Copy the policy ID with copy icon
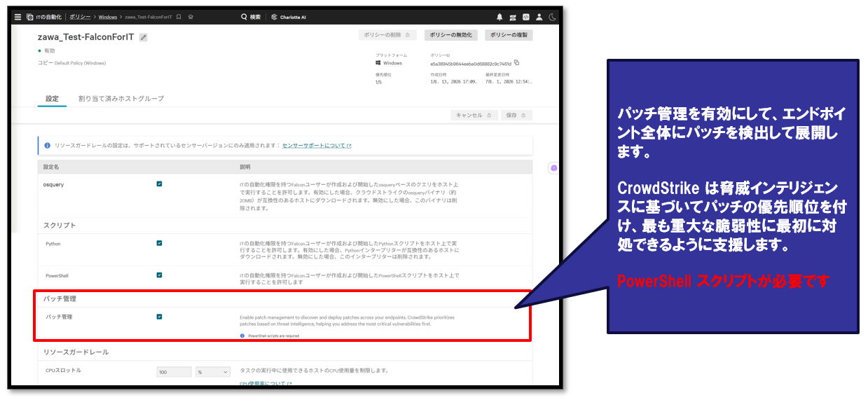 (516, 62)
